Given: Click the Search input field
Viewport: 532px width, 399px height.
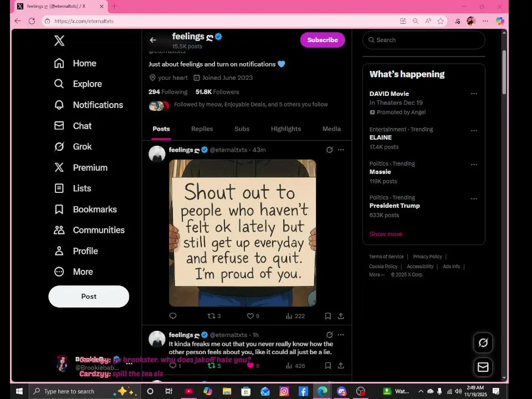Looking at the screenshot, I should tap(424, 40).
